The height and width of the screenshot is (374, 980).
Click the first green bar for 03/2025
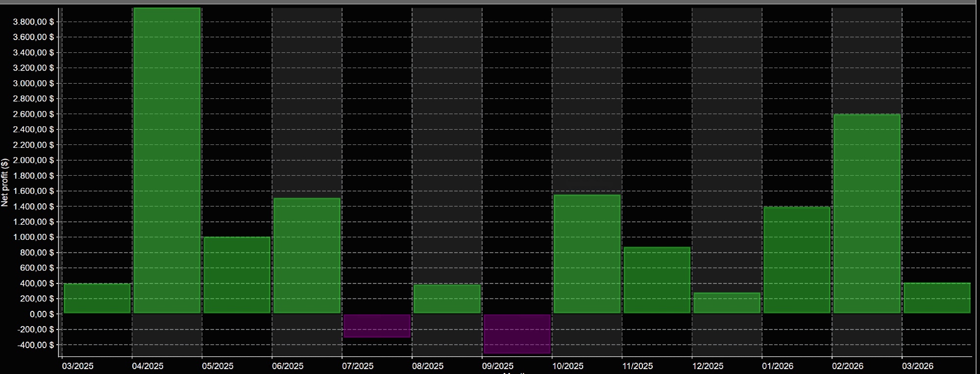97,298
